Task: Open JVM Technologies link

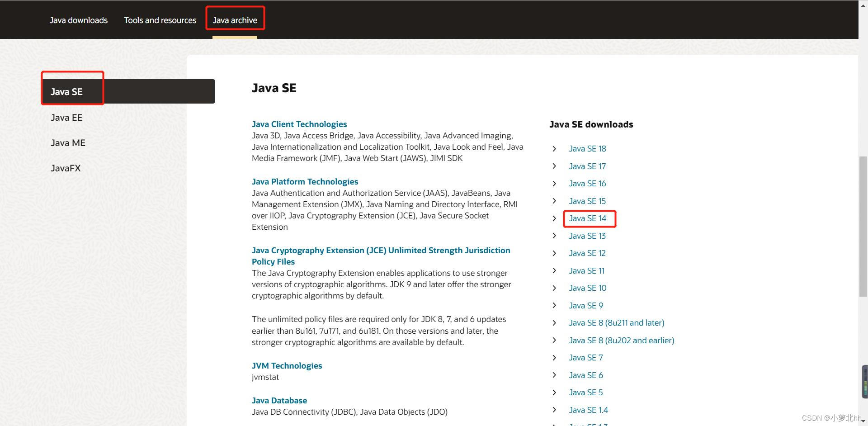Action: [x=287, y=365]
